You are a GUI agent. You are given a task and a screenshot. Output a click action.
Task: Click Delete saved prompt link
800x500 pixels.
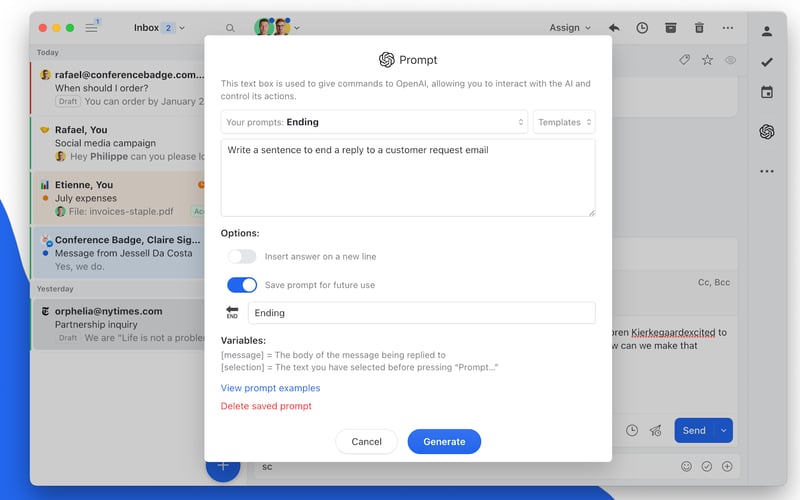tap(266, 406)
